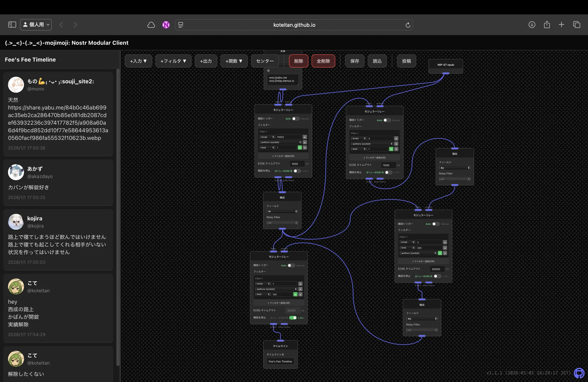The image size is (588, 382).
Task: Open the #r field dropdown in the 抽出 node
Action: click(282, 212)
